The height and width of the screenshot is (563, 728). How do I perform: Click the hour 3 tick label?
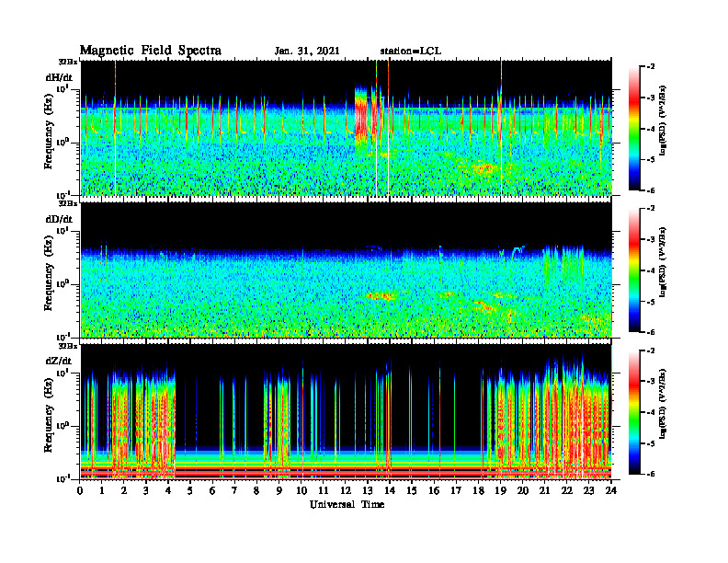(146, 490)
